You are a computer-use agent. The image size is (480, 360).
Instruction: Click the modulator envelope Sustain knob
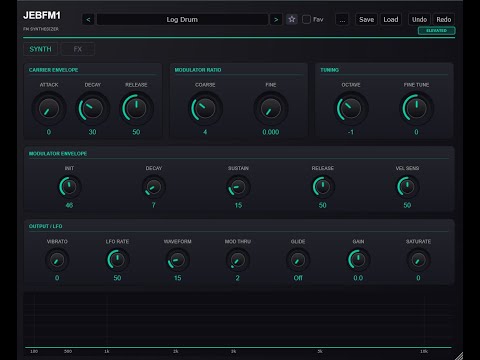tap(238, 187)
